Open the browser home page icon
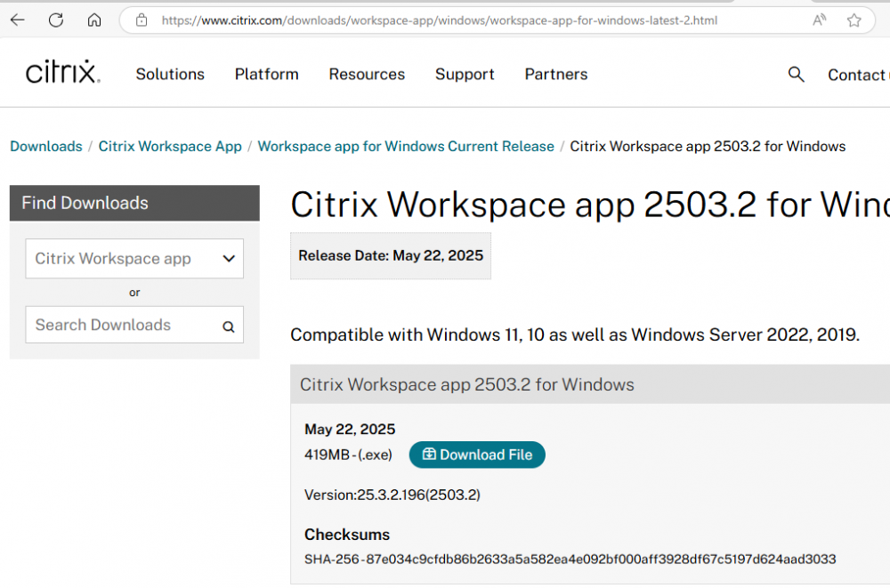 [94, 20]
